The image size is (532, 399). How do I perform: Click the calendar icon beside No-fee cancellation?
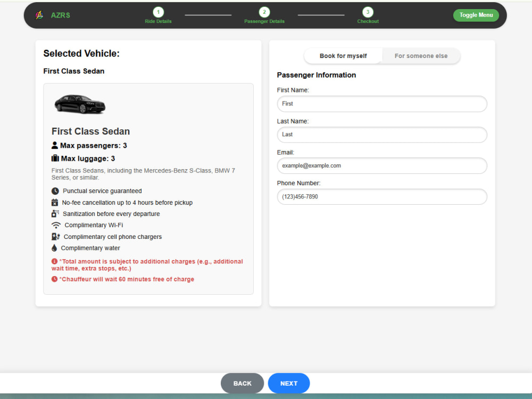[55, 203]
